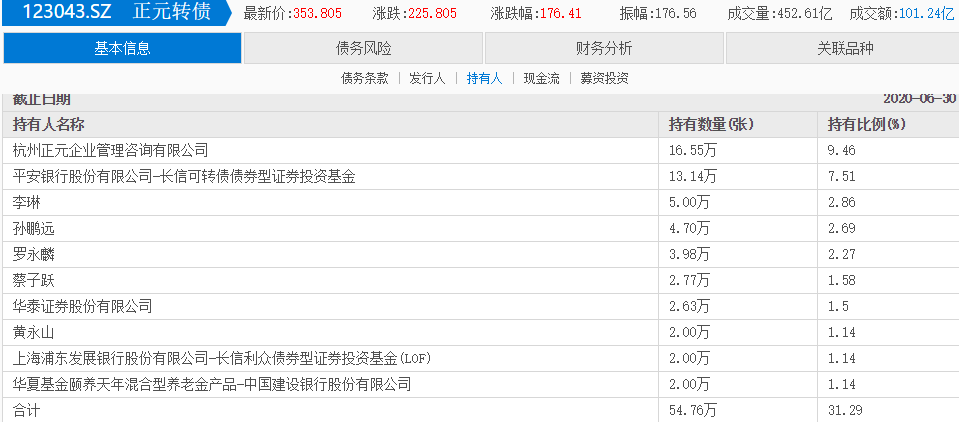Click the 债务条款 sub-link
Image resolution: width=959 pixels, height=422 pixels.
pyautogui.click(x=364, y=78)
